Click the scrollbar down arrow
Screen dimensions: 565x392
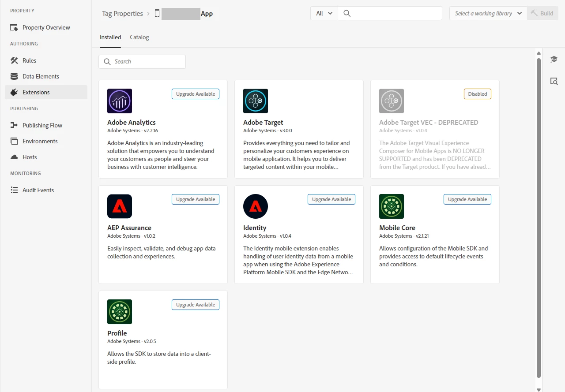point(539,389)
